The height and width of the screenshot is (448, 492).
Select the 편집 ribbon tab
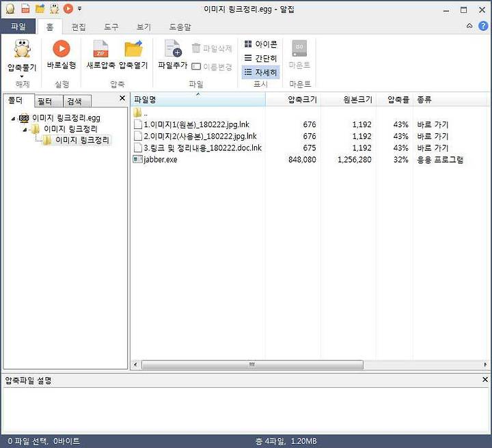[x=79, y=27]
